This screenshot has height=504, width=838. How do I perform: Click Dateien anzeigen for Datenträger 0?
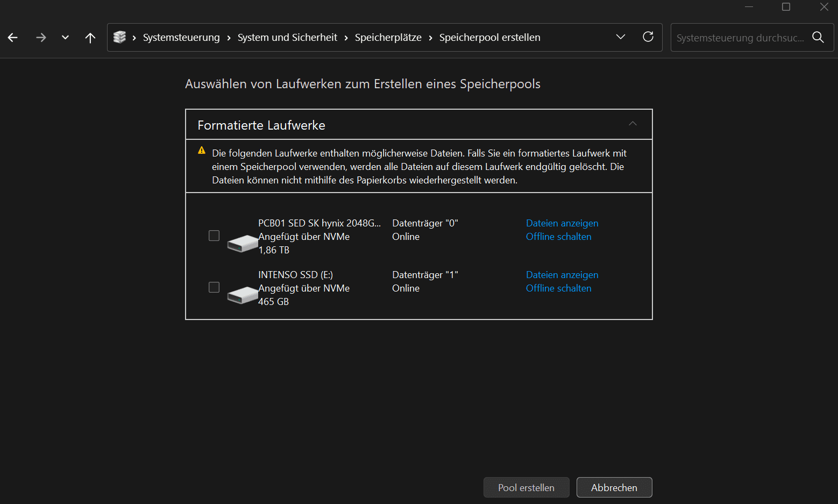pos(562,223)
